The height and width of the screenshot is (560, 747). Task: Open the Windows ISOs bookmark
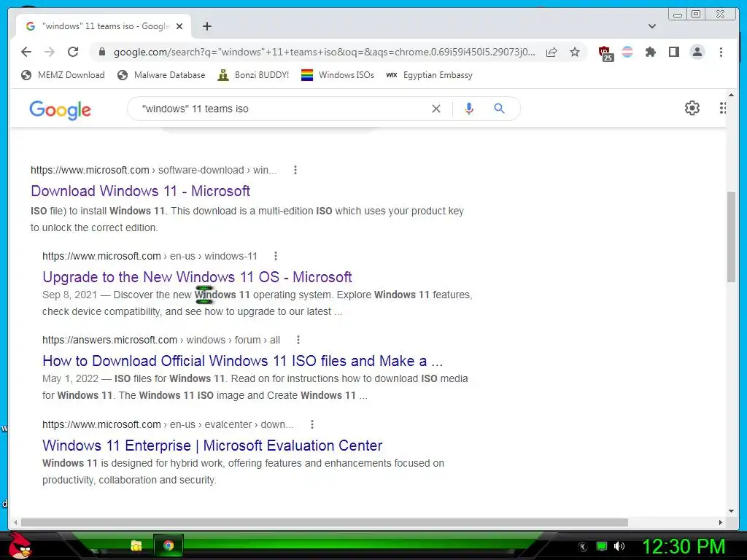337,75
